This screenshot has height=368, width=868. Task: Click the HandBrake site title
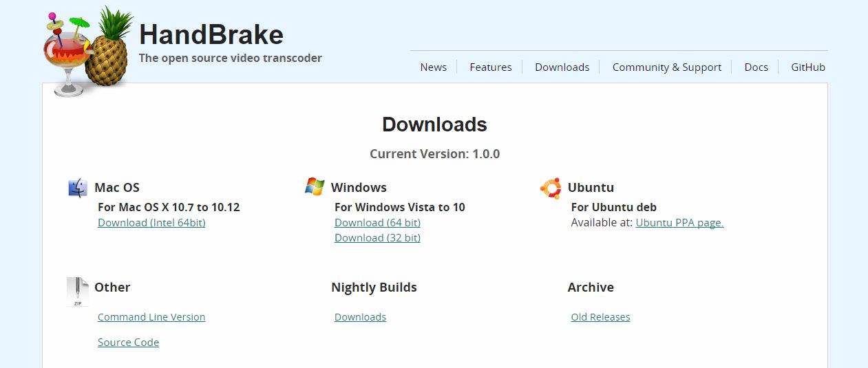tap(211, 35)
